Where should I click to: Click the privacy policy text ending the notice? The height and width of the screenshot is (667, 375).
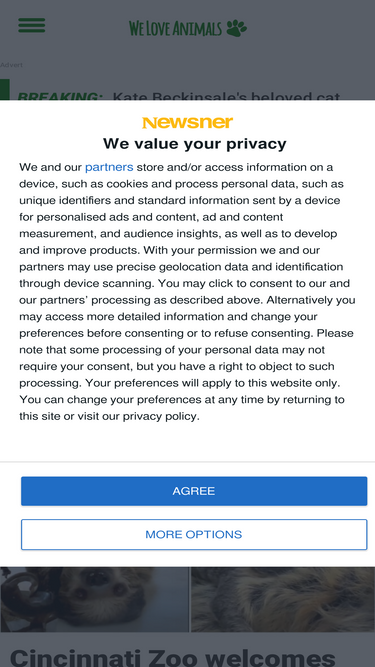(x=161, y=416)
